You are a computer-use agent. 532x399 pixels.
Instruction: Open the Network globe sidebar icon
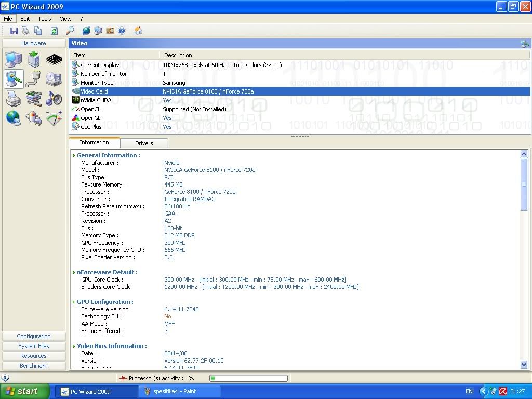[14, 118]
